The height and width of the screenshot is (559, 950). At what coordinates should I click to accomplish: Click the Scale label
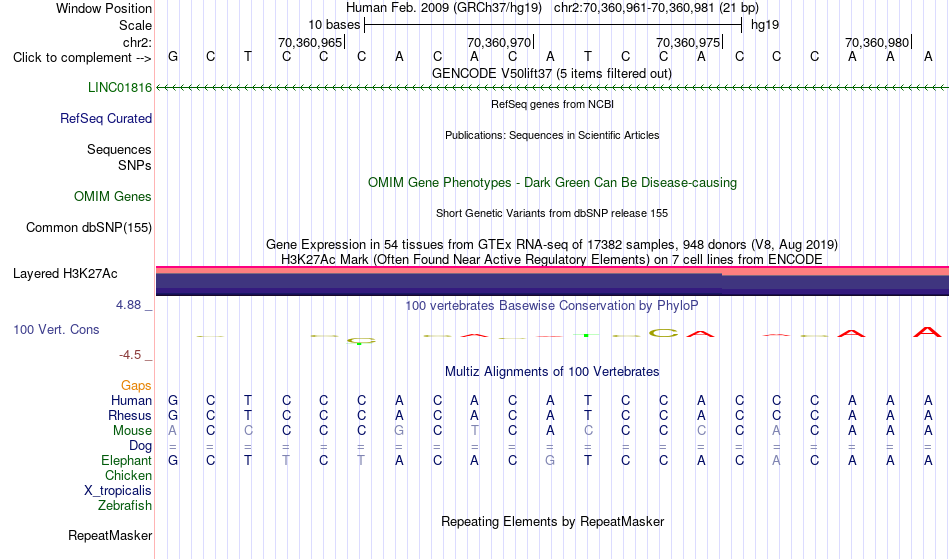point(135,25)
